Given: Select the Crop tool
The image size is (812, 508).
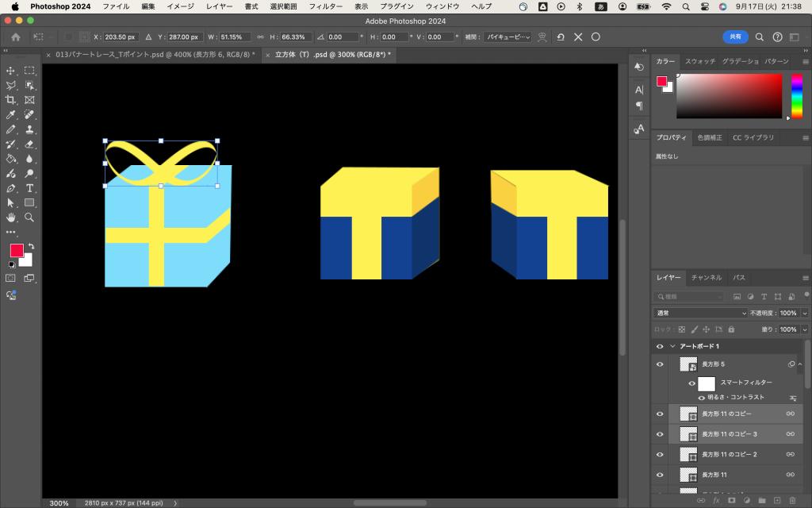Looking at the screenshot, I should (x=11, y=100).
